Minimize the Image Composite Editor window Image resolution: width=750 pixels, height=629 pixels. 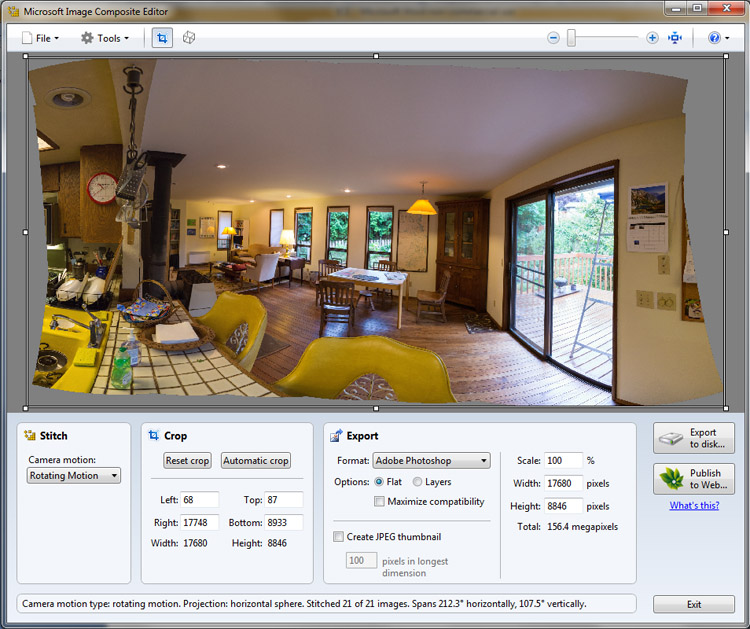point(677,8)
